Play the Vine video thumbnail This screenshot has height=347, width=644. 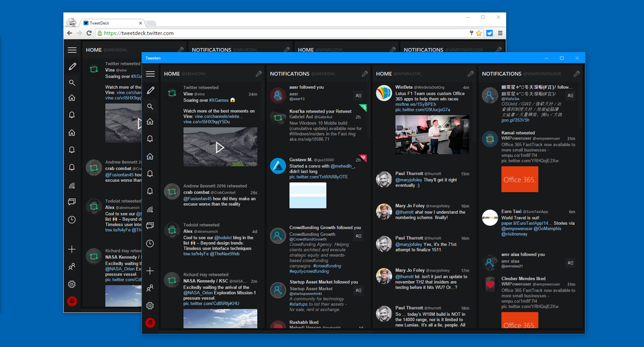(x=220, y=147)
